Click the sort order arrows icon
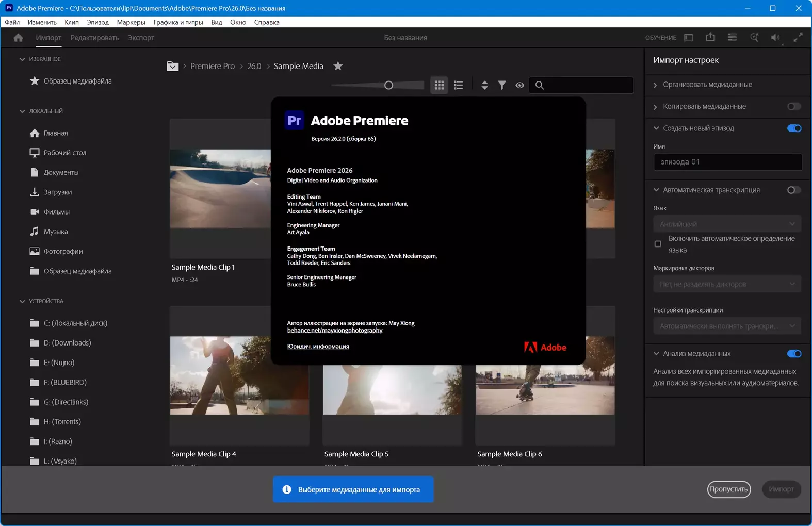Screen dimensions: 812x526 click(x=484, y=85)
